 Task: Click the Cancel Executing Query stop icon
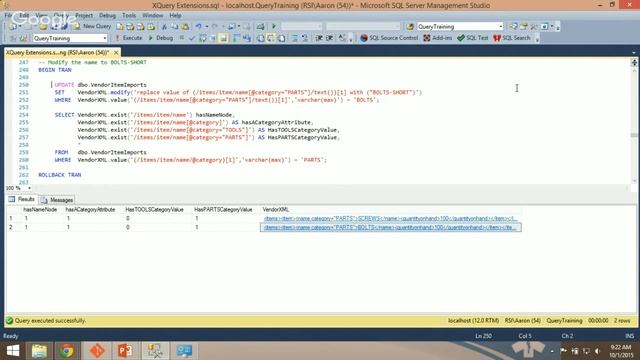click(182, 38)
